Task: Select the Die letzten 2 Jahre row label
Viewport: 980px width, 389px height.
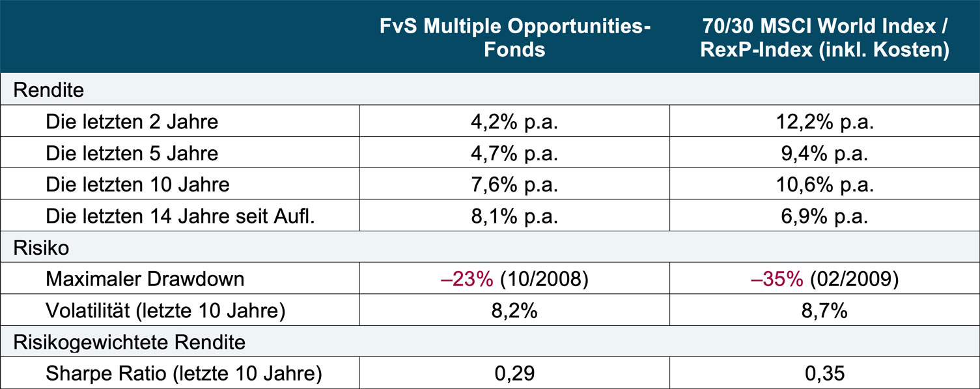Action: click(132, 122)
